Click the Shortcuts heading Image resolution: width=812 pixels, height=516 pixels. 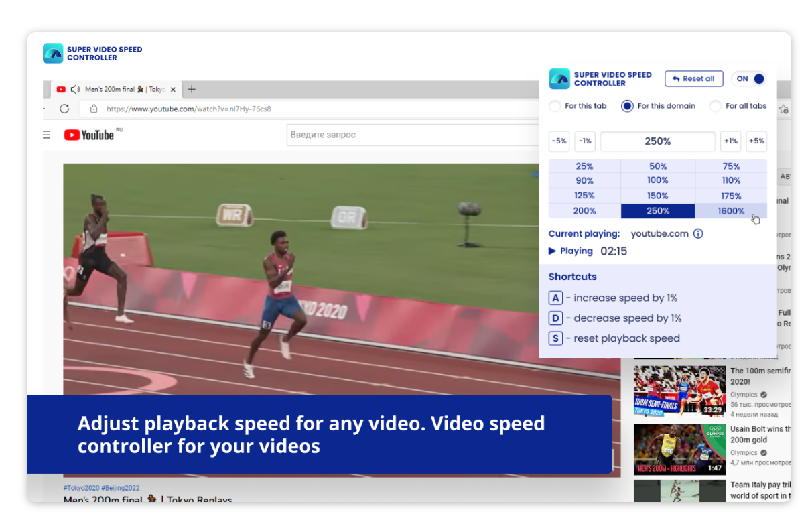coord(572,277)
